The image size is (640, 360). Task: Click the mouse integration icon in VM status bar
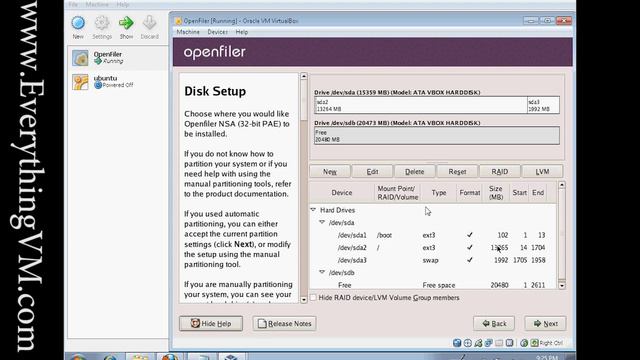coord(524,343)
